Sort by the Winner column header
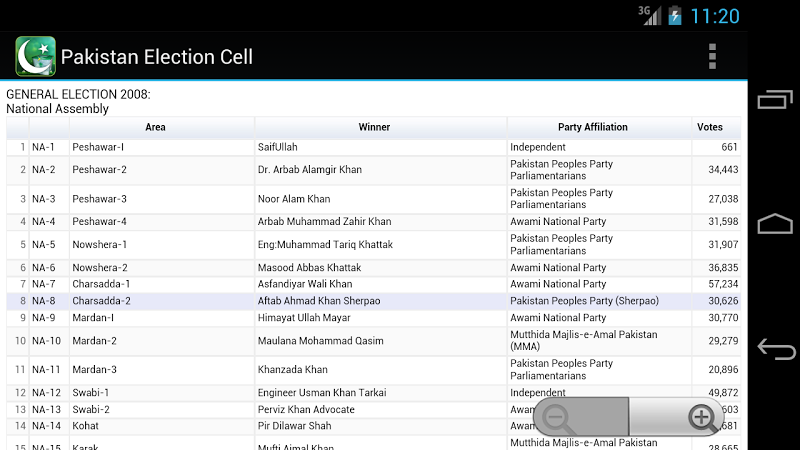This screenshot has width=800, height=450. click(374, 127)
